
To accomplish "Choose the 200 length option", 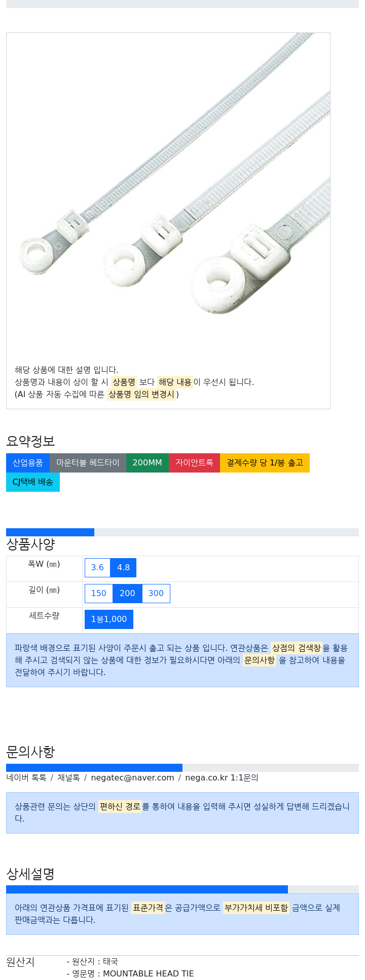I will pos(127,594).
